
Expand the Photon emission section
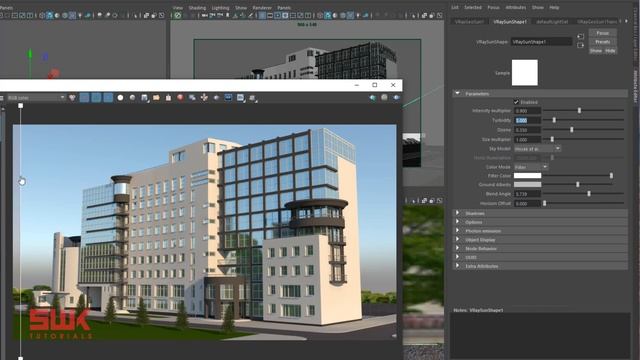click(x=458, y=231)
